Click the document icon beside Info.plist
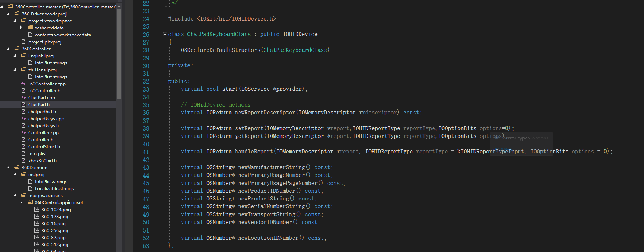644x252 pixels. pyautogui.click(x=24, y=154)
